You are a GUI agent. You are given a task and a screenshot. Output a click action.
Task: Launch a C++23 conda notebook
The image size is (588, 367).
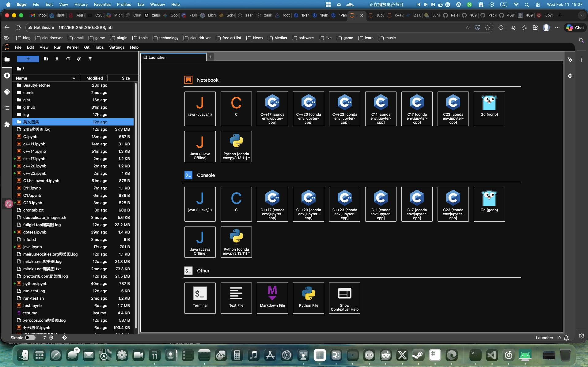coord(345,109)
